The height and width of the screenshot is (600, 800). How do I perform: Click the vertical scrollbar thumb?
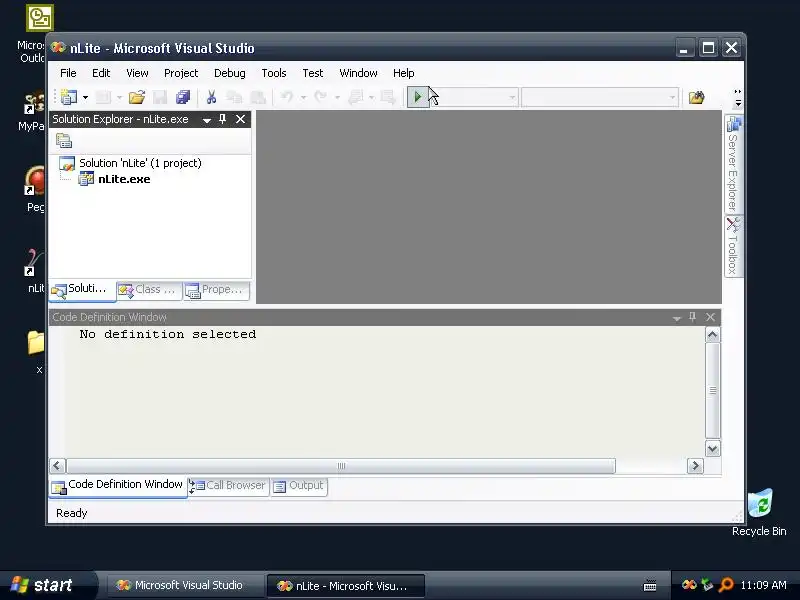pyautogui.click(x=713, y=391)
